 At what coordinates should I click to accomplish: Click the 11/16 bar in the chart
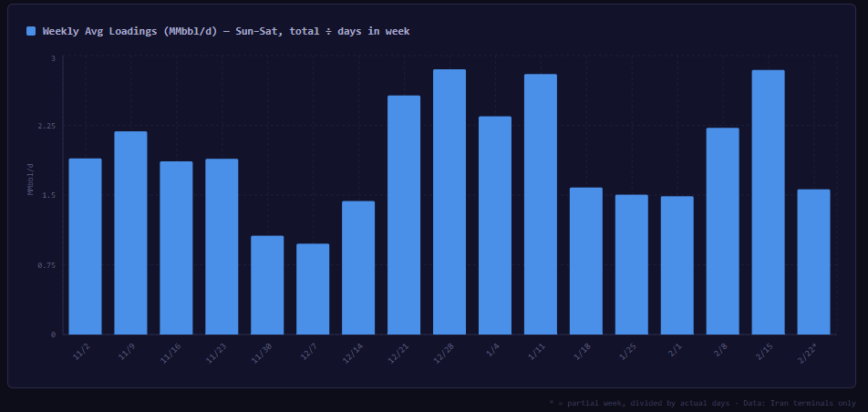(x=176, y=248)
